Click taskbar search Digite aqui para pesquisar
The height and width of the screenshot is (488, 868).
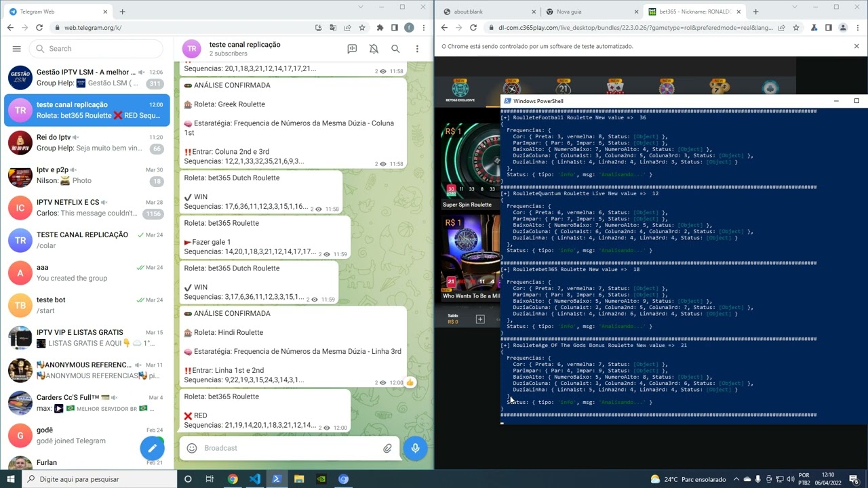pos(99,479)
